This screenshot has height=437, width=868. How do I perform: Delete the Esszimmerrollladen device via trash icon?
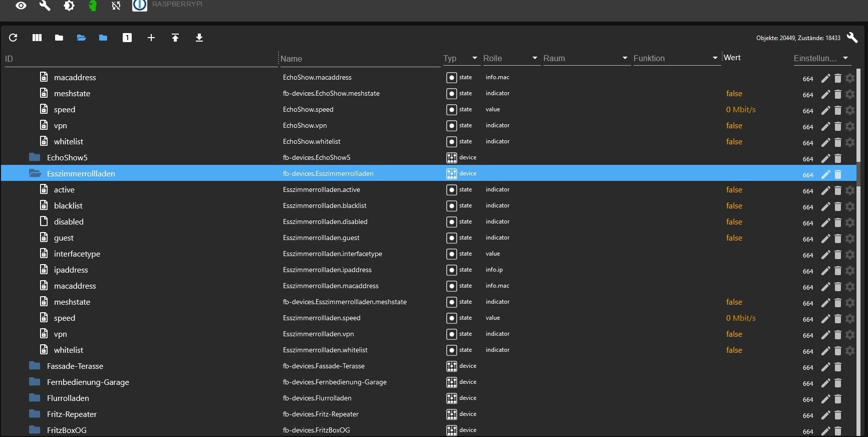pyautogui.click(x=838, y=174)
